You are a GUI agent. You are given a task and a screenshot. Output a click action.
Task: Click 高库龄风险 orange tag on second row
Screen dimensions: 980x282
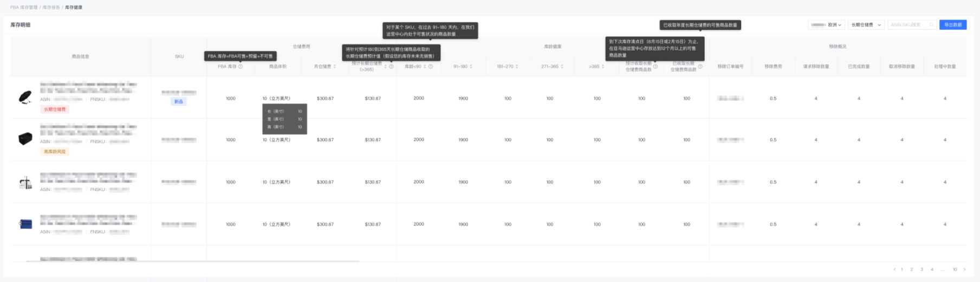[x=55, y=152]
